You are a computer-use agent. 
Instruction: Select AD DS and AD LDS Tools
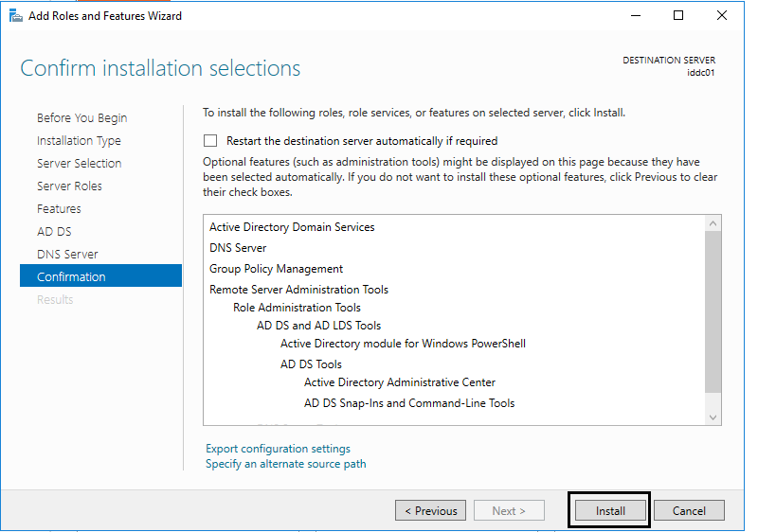pyautogui.click(x=318, y=326)
